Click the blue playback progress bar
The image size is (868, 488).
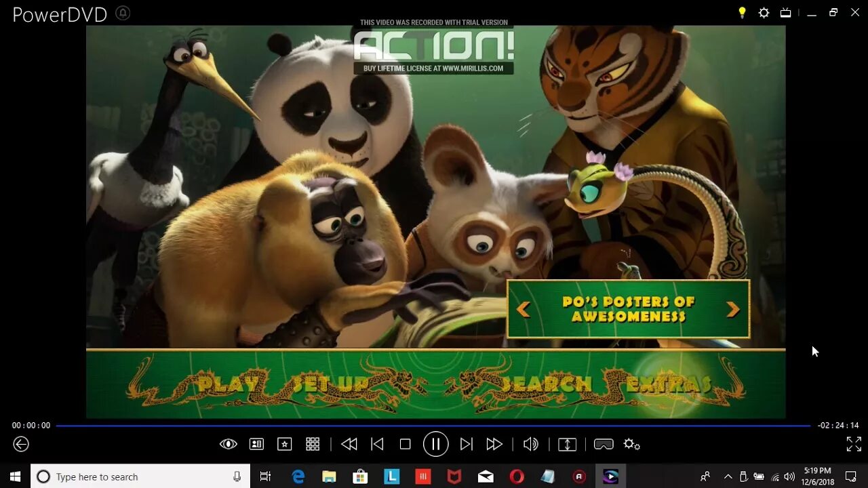click(433, 426)
